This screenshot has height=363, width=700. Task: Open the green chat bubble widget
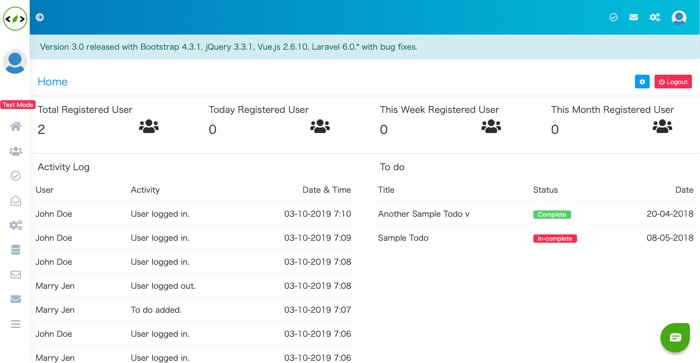[x=675, y=337]
